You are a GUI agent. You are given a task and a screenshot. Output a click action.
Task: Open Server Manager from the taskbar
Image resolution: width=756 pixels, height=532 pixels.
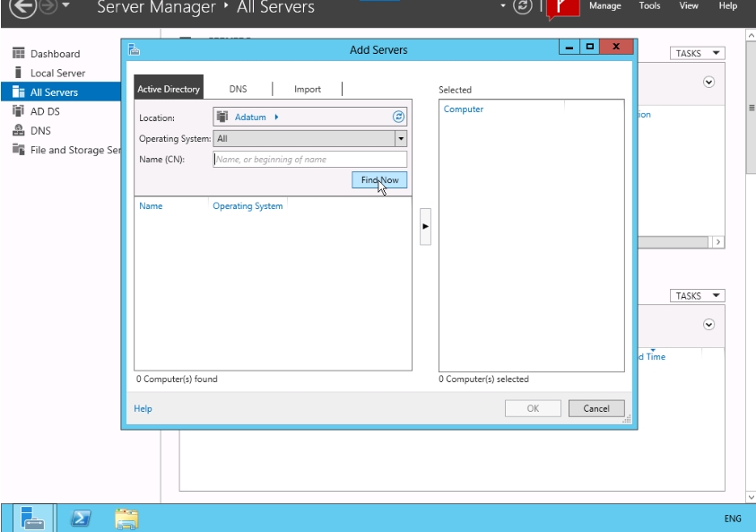pos(33,519)
